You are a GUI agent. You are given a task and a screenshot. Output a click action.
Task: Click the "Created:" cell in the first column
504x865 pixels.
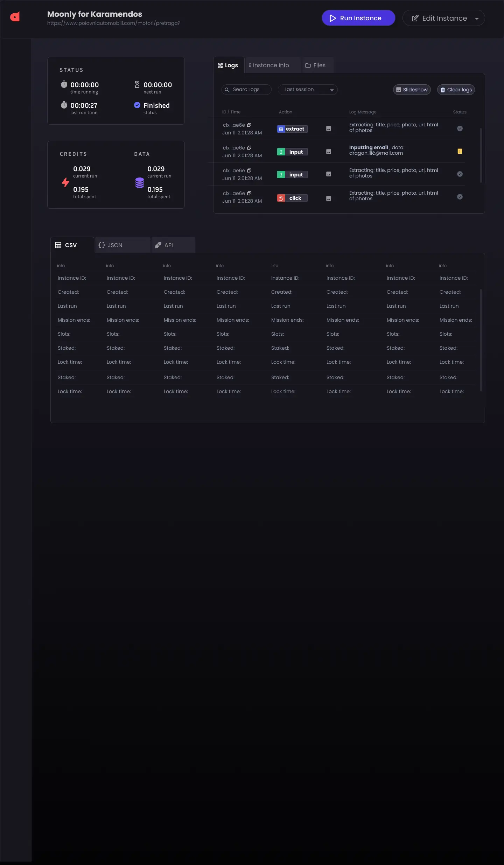click(x=68, y=292)
